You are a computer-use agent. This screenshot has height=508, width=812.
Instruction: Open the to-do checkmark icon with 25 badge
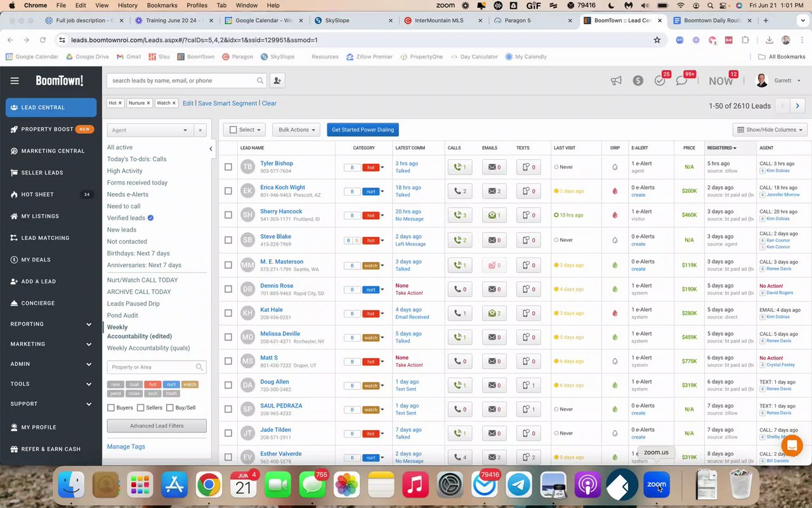pos(660,81)
